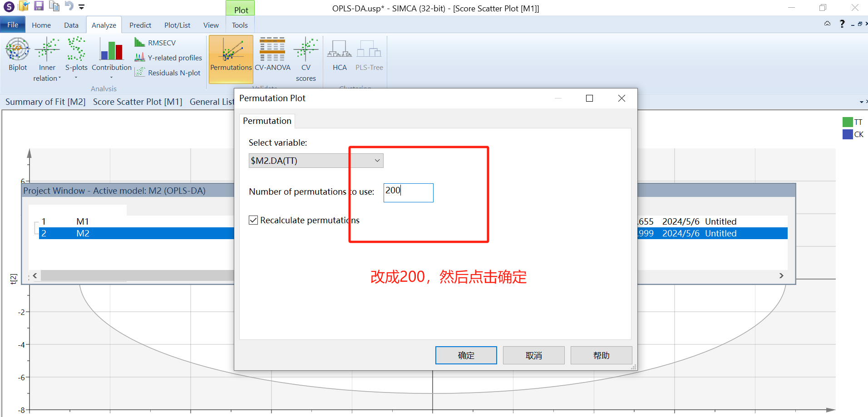Click the RMSECV icon
Image resolution: width=868 pixels, height=417 pixels.
(x=139, y=43)
